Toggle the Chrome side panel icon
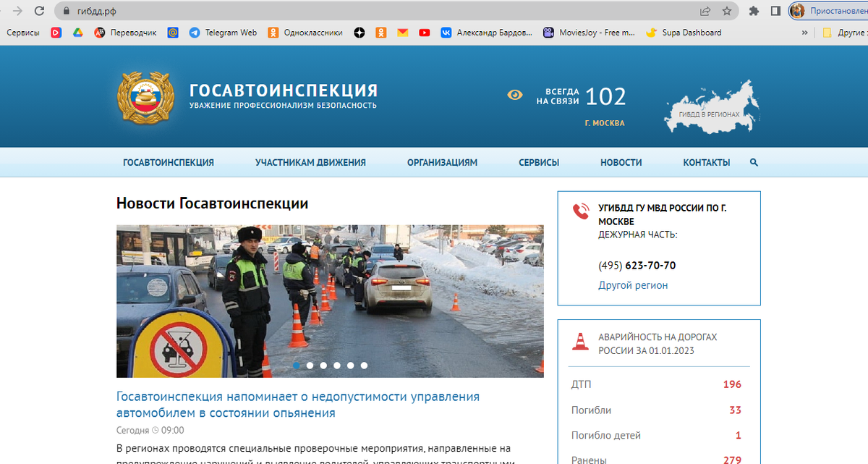Image resolution: width=868 pixels, height=464 pixels. point(775,12)
